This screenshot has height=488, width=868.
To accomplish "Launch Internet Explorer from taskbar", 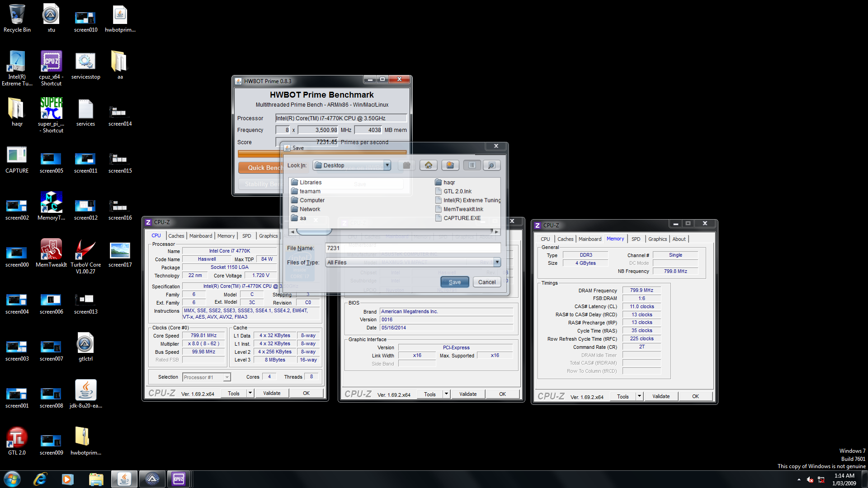I will tap(40, 479).
